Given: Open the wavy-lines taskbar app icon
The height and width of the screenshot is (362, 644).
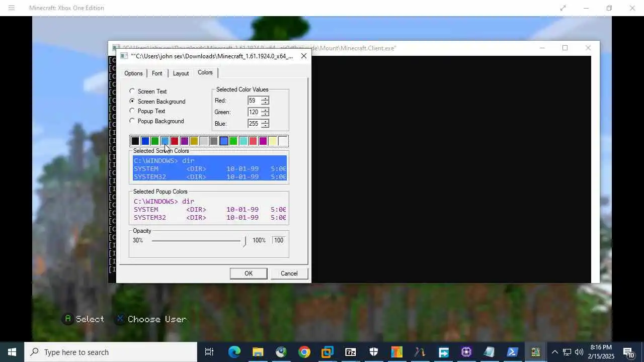Looking at the screenshot, I should pos(420,352).
